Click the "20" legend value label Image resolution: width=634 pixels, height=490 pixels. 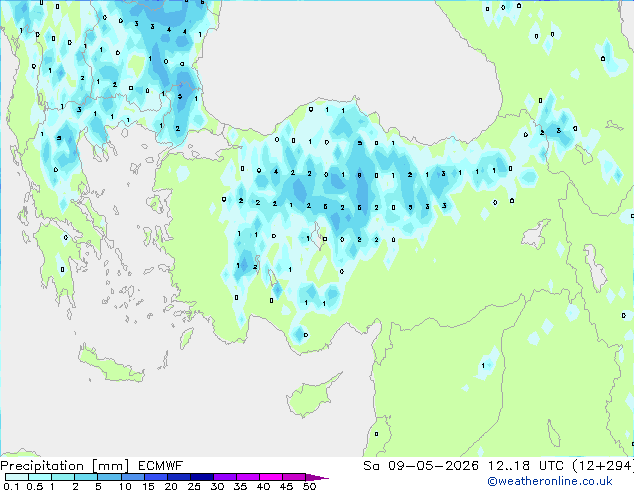click(x=171, y=486)
